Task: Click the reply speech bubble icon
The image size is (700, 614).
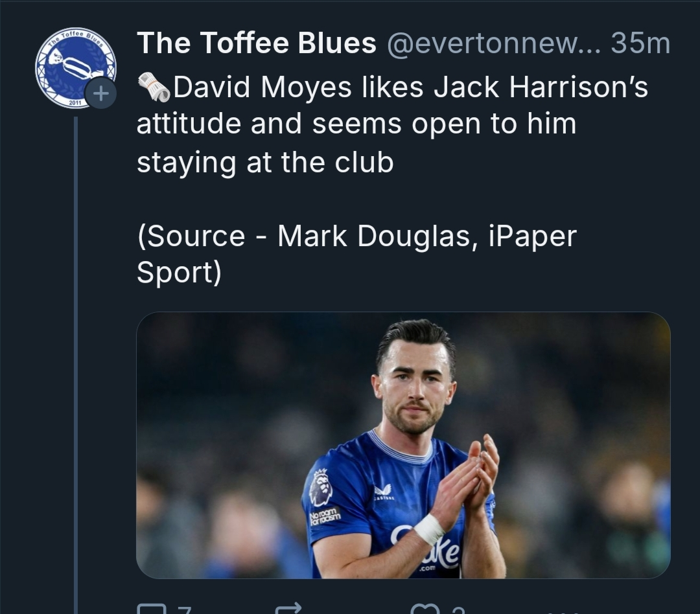Action: coord(152,610)
